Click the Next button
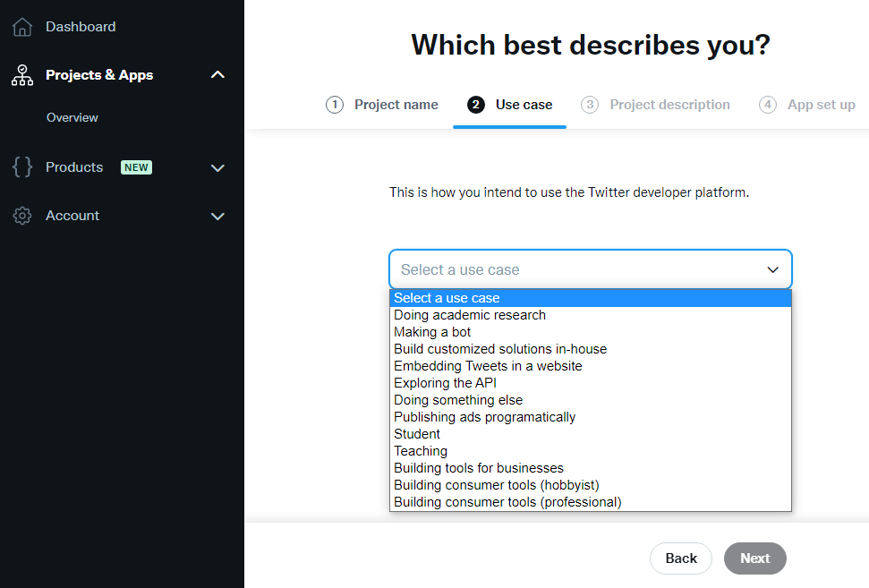Image resolution: width=869 pixels, height=588 pixels. 754,558
